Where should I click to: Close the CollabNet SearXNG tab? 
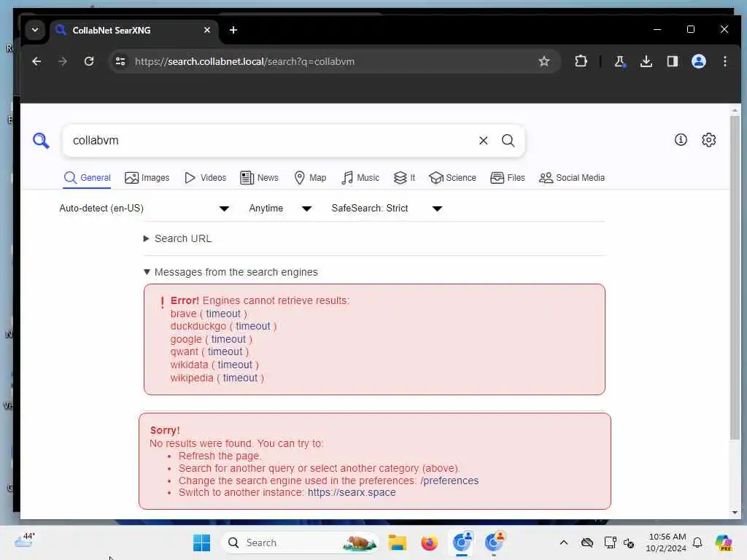tap(207, 30)
